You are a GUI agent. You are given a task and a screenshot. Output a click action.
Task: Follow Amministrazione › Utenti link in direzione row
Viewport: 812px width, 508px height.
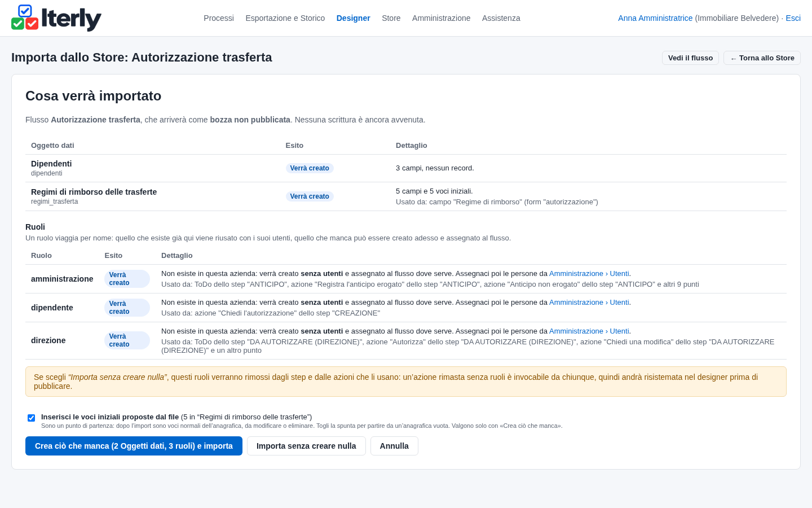pos(589,331)
